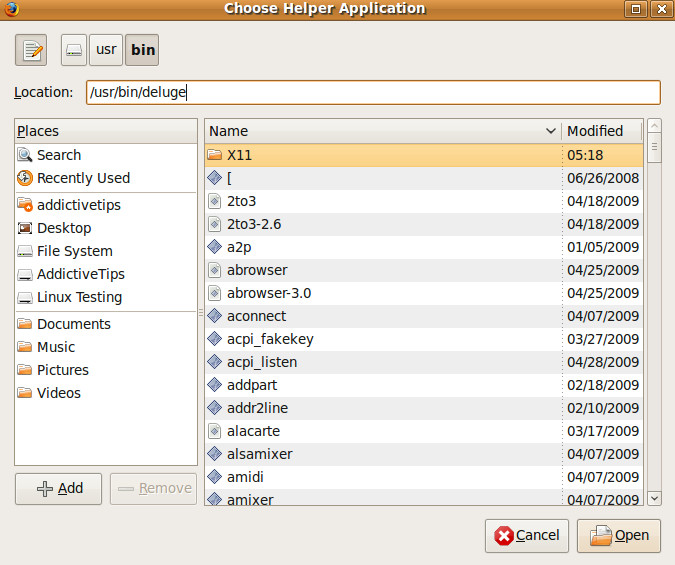Click the Location text field
This screenshot has width=675, height=565.
[x=373, y=92]
